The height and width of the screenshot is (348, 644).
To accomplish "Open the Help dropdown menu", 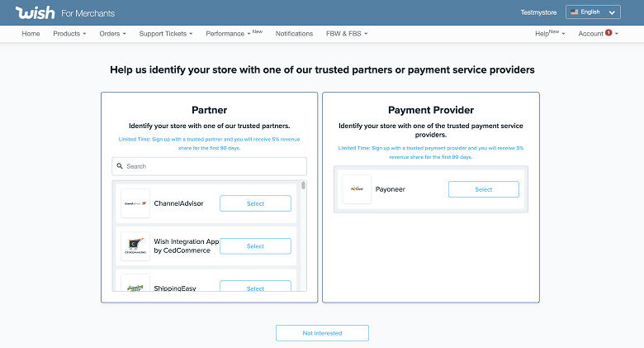I will (550, 34).
